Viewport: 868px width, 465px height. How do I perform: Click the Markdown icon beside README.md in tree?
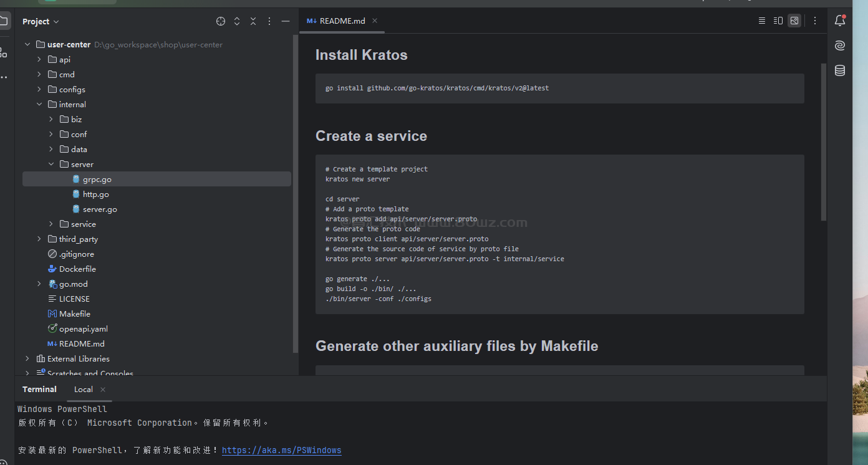[52, 344]
